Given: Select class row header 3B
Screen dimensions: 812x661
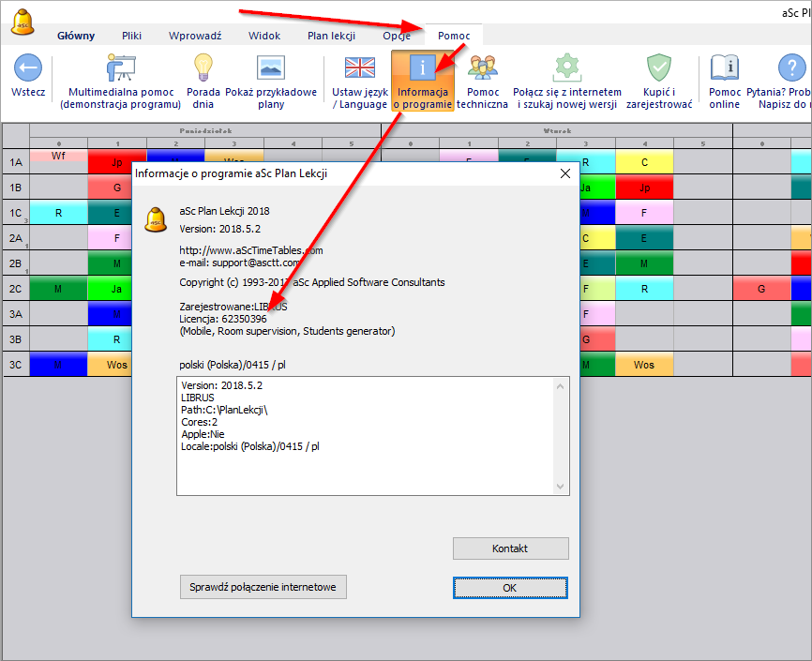Looking at the screenshot, I should [x=16, y=339].
